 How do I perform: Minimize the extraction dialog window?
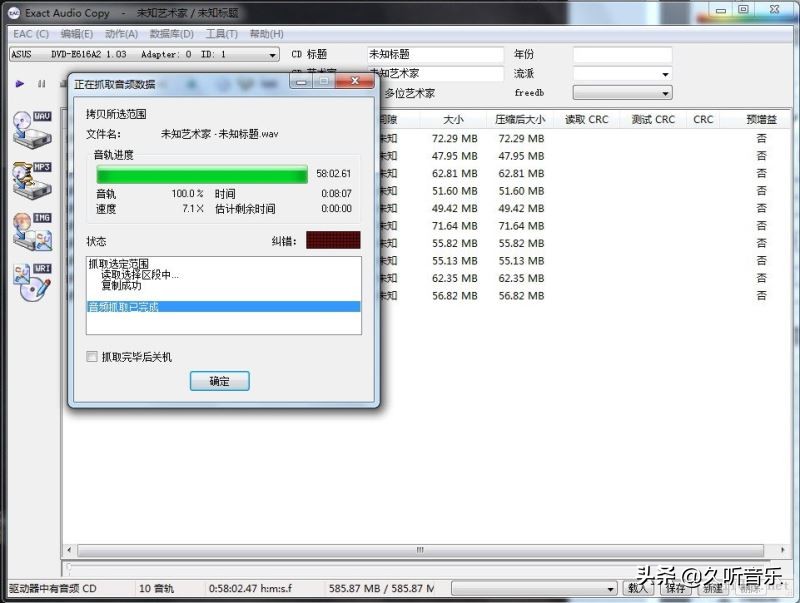(302, 81)
